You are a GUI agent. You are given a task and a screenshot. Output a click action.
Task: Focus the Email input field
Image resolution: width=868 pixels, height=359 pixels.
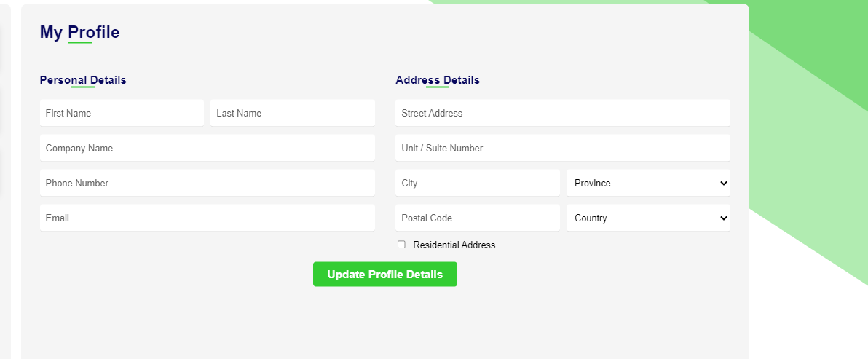[x=208, y=218]
